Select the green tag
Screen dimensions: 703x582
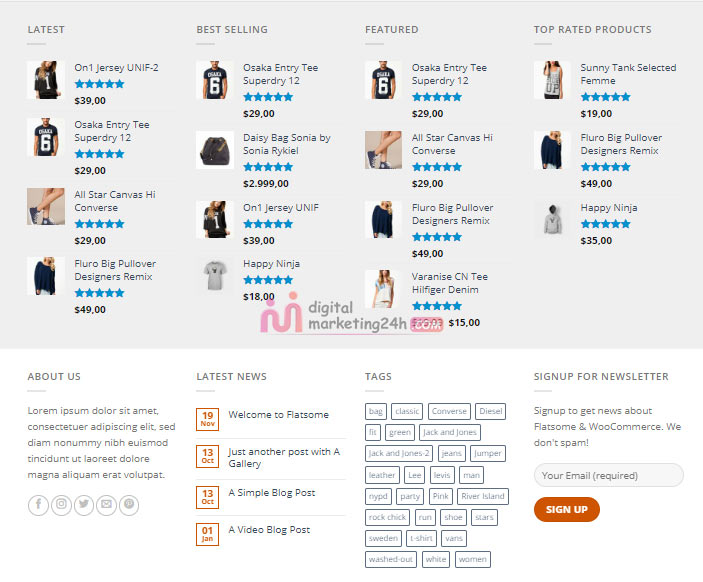400,432
